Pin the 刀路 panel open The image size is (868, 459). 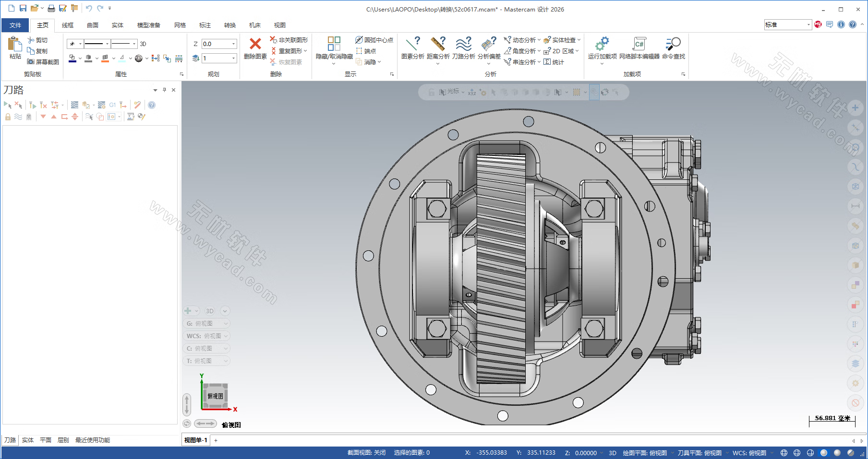(164, 90)
